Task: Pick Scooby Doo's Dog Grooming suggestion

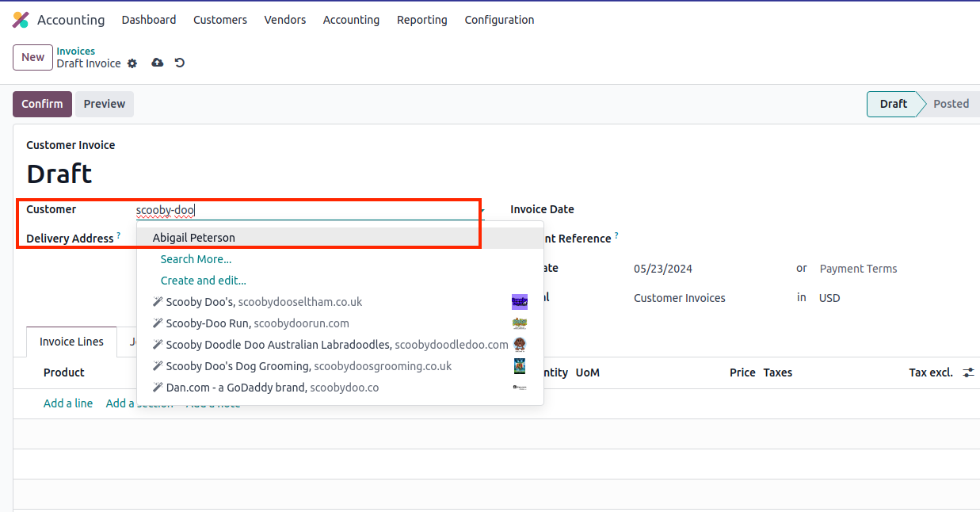Action: tap(341, 366)
